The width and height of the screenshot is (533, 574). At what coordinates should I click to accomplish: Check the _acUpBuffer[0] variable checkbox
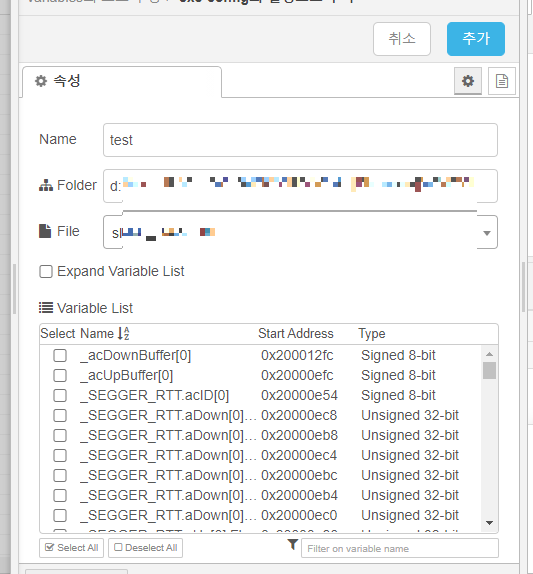click(x=60, y=376)
